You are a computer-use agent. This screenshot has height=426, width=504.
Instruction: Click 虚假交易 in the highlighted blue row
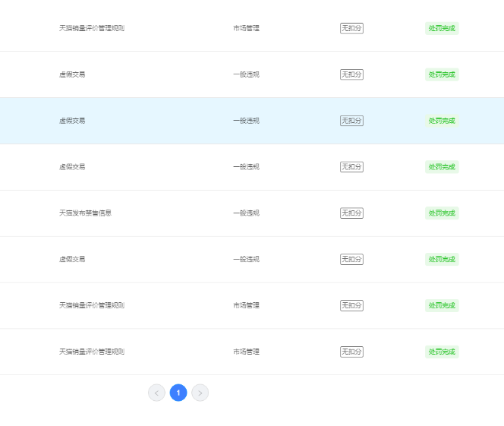click(72, 121)
